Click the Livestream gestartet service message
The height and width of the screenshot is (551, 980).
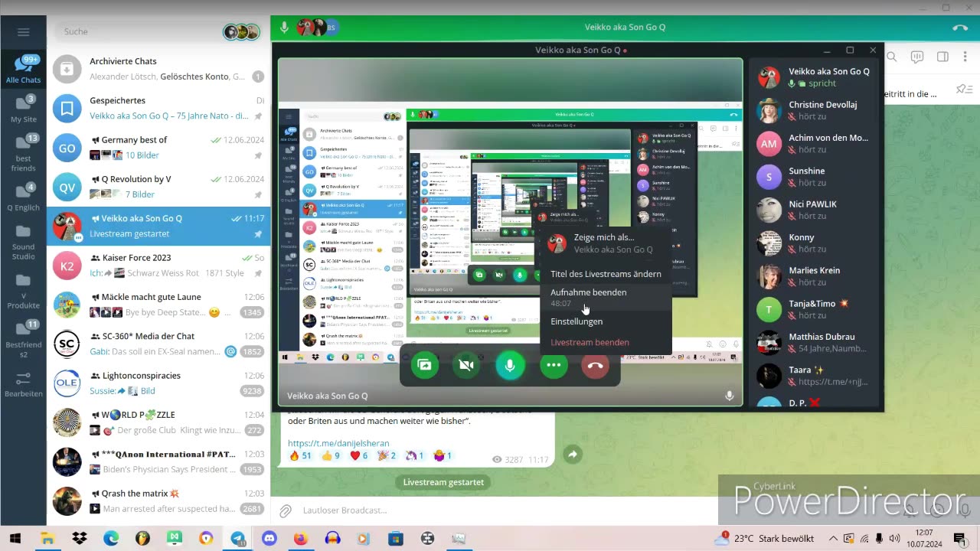point(444,482)
